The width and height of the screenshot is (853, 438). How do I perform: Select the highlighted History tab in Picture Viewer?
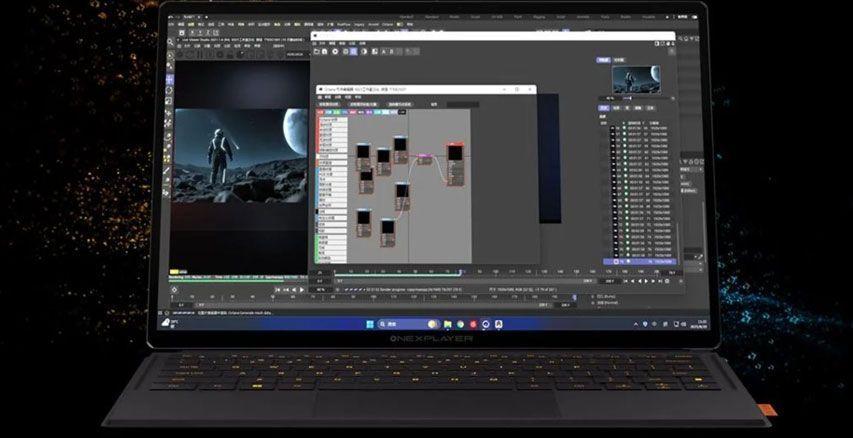tap(603, 108)
